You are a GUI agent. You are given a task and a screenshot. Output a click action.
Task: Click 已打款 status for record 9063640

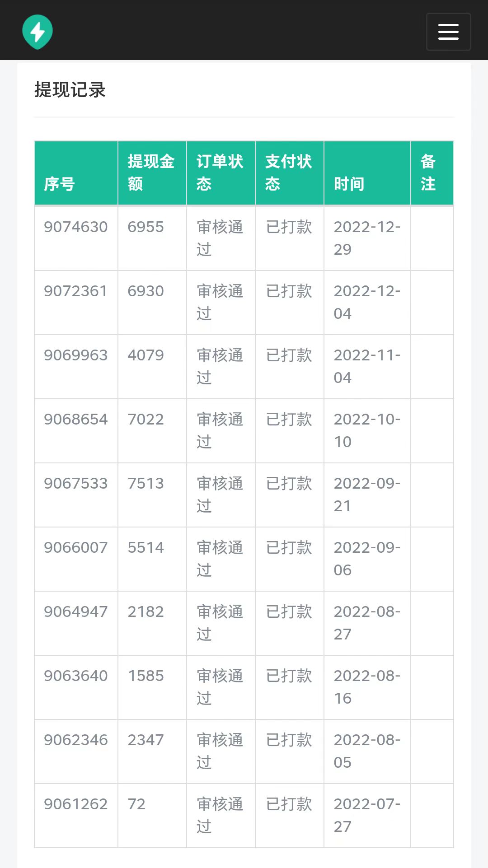pyautogui.click(x=289, y=676)
